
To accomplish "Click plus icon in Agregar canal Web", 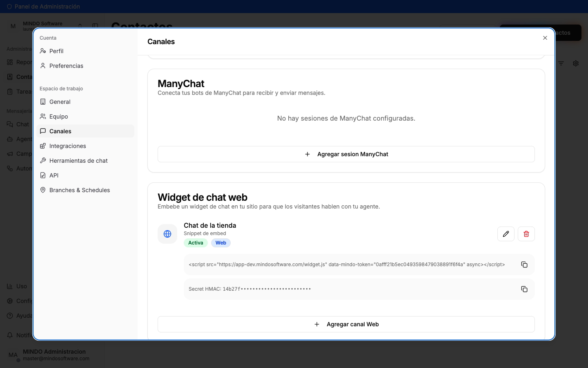I will [317, 324].
